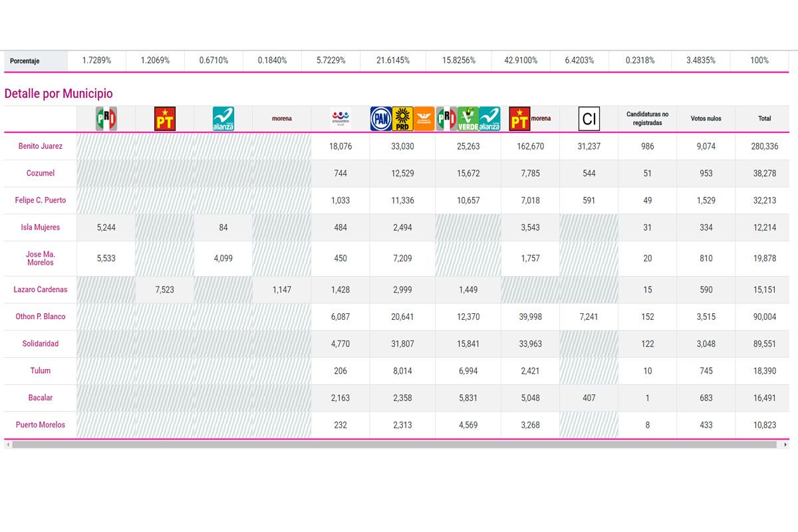The width and height of the screenshot is (798, 532).
Task: Select the 986 unregistered candidates cell
Action: (x=648, y=146)
